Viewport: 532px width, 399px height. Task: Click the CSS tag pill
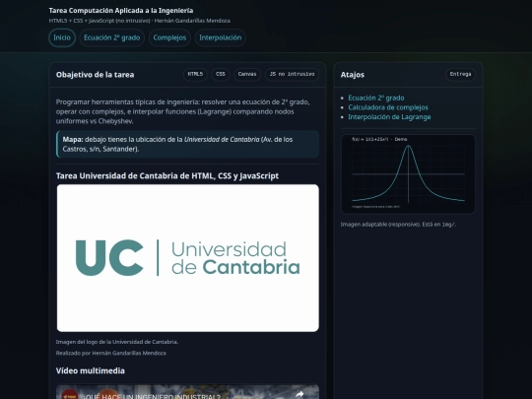pyautogui.click(x=221, y=74)
